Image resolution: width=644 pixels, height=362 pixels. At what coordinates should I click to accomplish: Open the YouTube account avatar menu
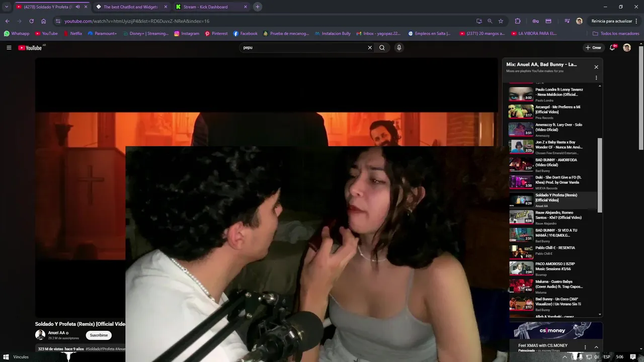click(627, 48)
